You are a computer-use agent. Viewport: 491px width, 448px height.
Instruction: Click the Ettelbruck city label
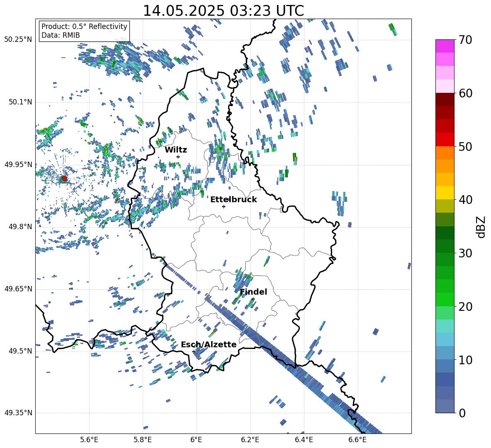point(233,200)
